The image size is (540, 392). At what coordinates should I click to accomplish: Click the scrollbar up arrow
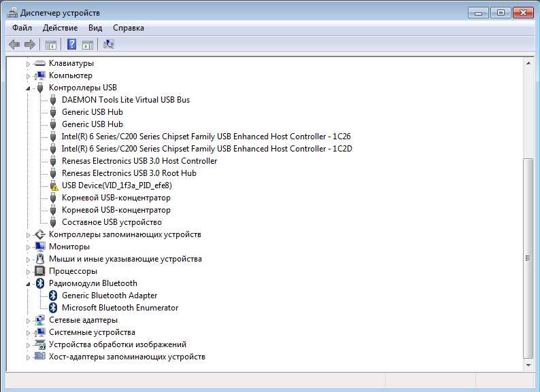pyautogui.click(x=528, y=63)
